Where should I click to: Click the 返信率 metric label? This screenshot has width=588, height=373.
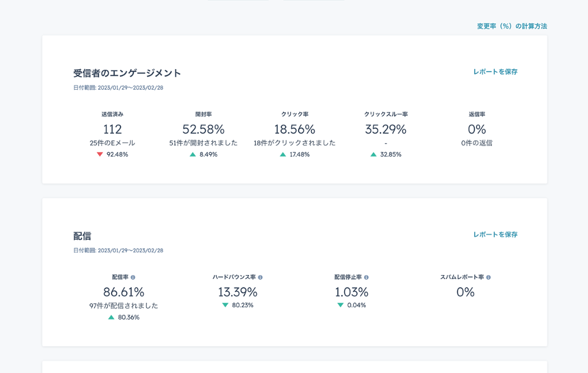click(477, 114)
